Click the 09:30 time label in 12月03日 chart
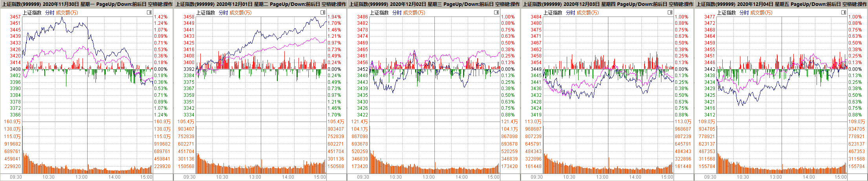868x181 pixels. tap(537, 177)
